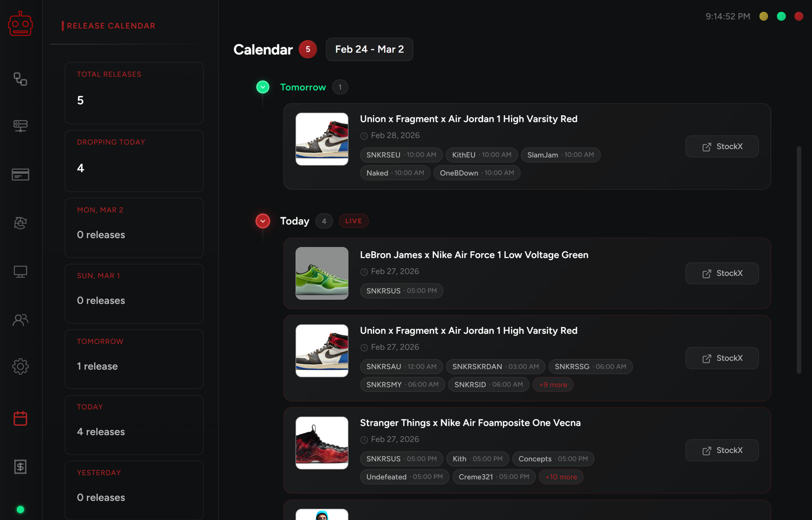
Task: Open the credit card billing icon
Action: pos(20,175)
